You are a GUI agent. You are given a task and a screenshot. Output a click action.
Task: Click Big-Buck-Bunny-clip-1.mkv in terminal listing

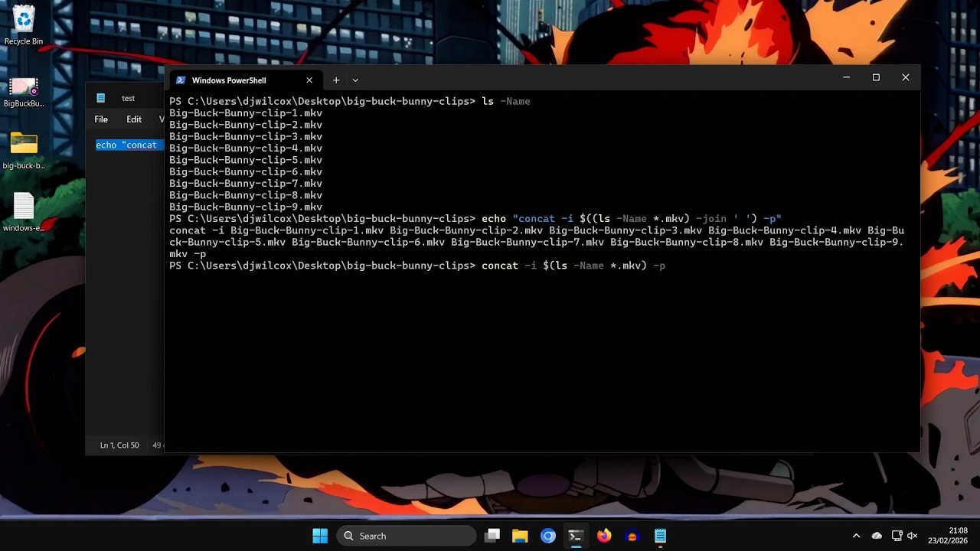tap(246, 113)
